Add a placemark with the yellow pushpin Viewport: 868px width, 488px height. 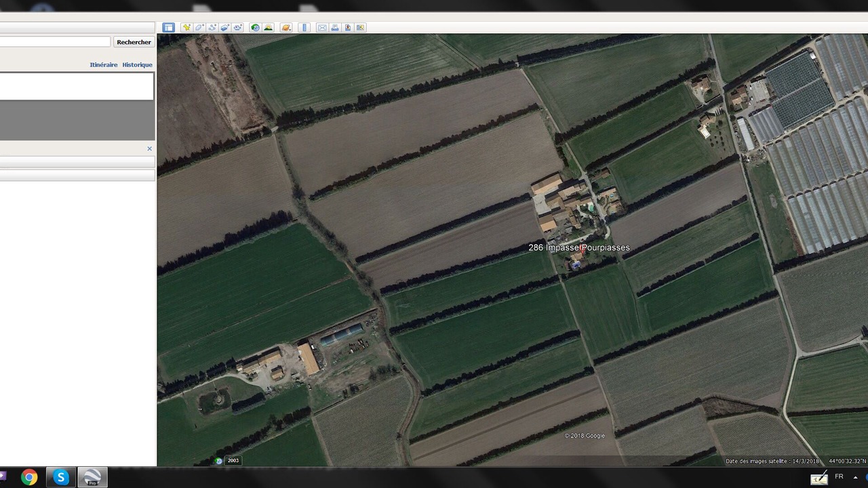point(186,28)
